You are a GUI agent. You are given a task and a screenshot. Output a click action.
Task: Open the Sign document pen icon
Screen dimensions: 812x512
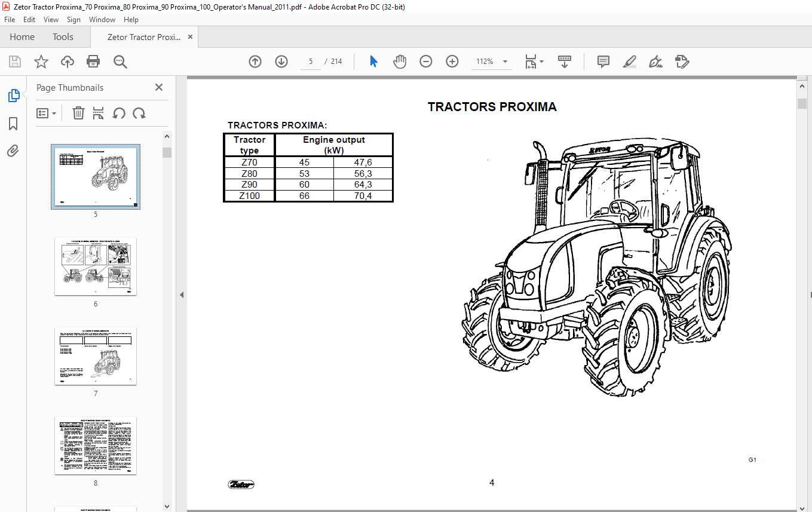coord(656,62)
